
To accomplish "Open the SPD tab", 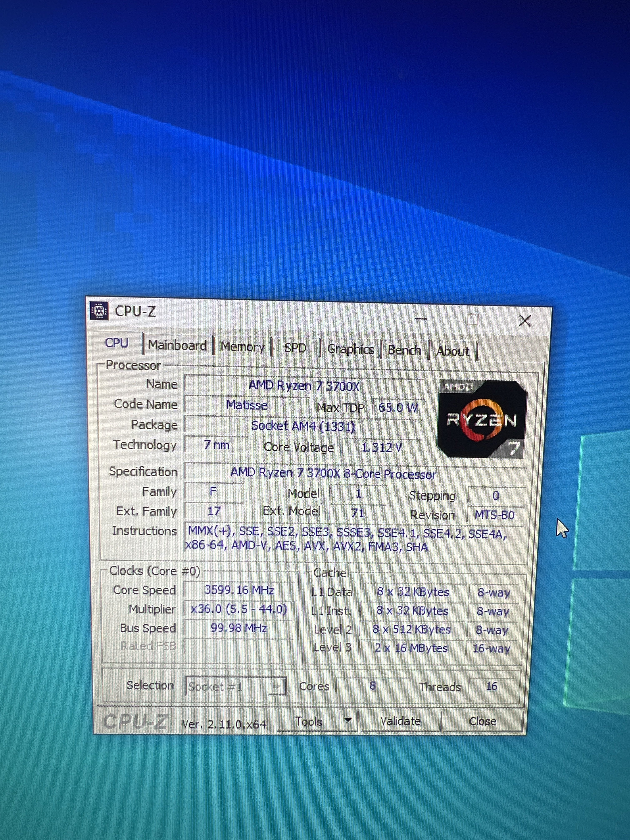I will pos(295,348).
